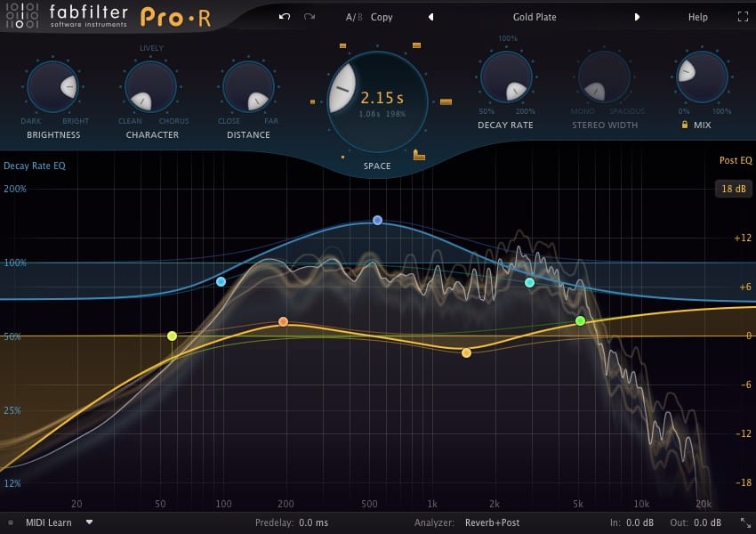
Task: Click the redo arrow icon
Action: [310, 17]
